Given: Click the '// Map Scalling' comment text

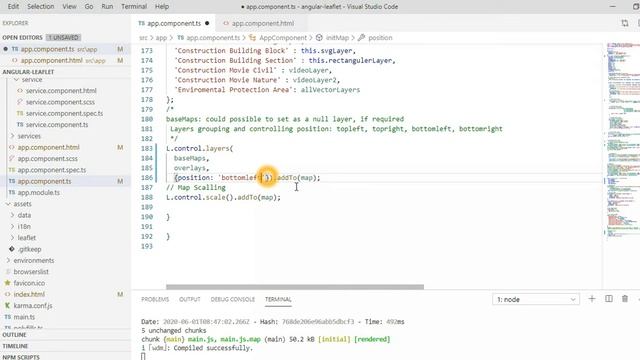Looking at the screenshot, I should 196,188.
